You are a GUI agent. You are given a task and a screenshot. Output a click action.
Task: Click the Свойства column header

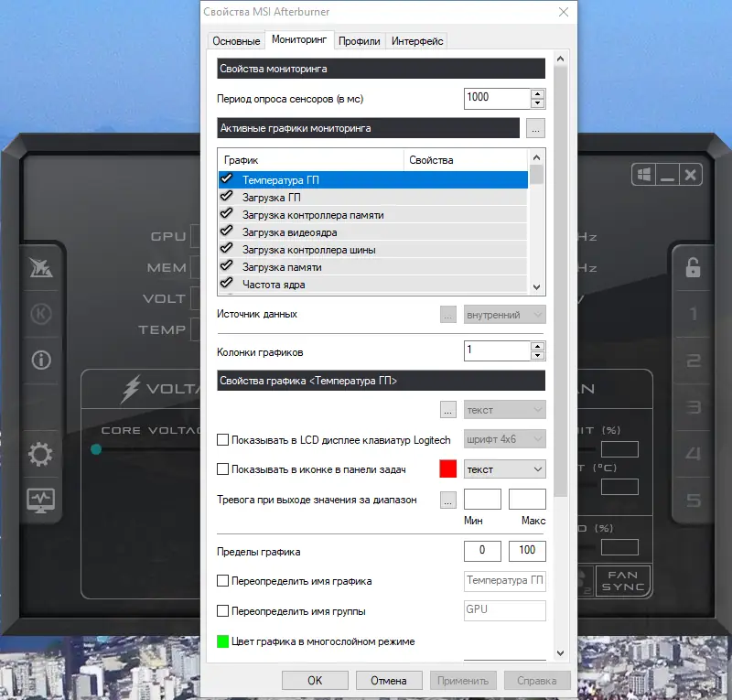(x=466, y=160)
